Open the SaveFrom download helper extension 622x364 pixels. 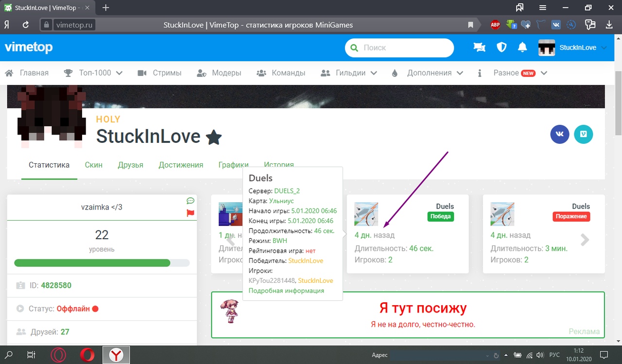coord(511,25)
